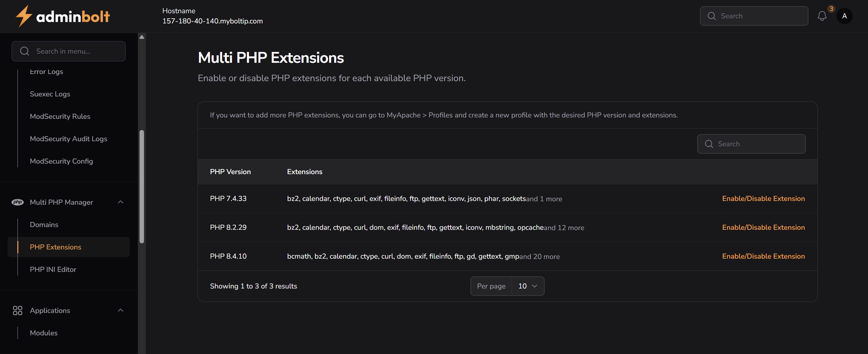
Task: Click the Applications grid icon
Action: pyautogui.click(x=17, y=310)
